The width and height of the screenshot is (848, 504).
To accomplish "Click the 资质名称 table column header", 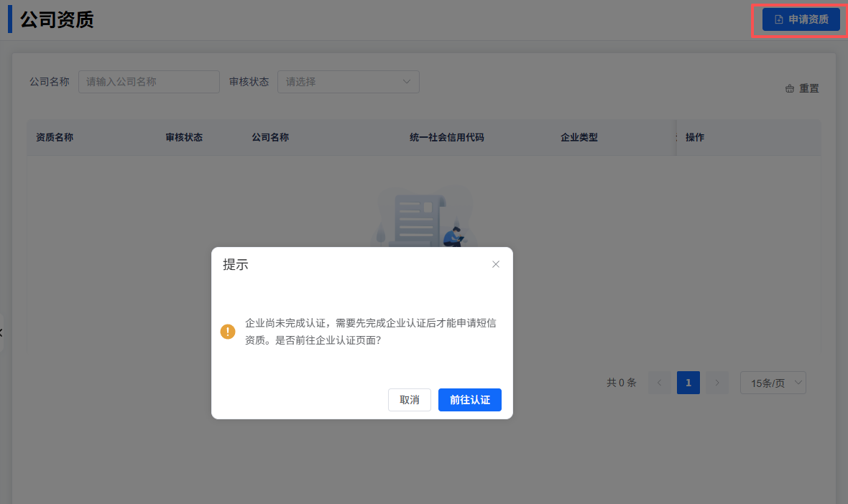I will [x=55, y=137].
